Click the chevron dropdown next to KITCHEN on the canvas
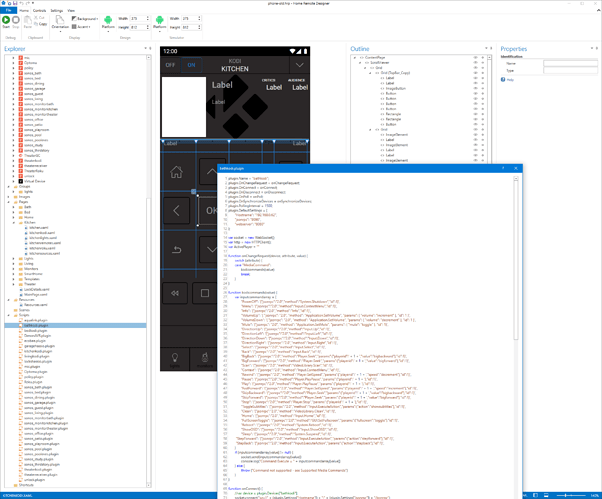The image size is (602, 499). coord(299,65)
